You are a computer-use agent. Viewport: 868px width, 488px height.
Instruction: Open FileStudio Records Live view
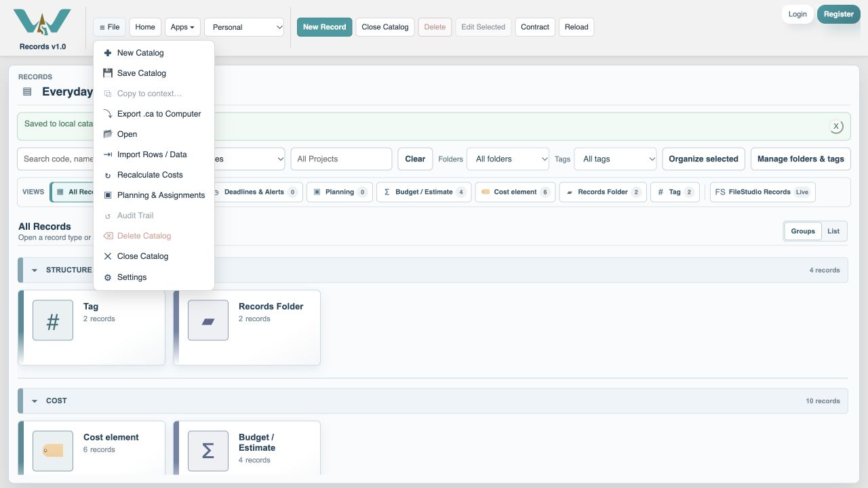point(763,192)
